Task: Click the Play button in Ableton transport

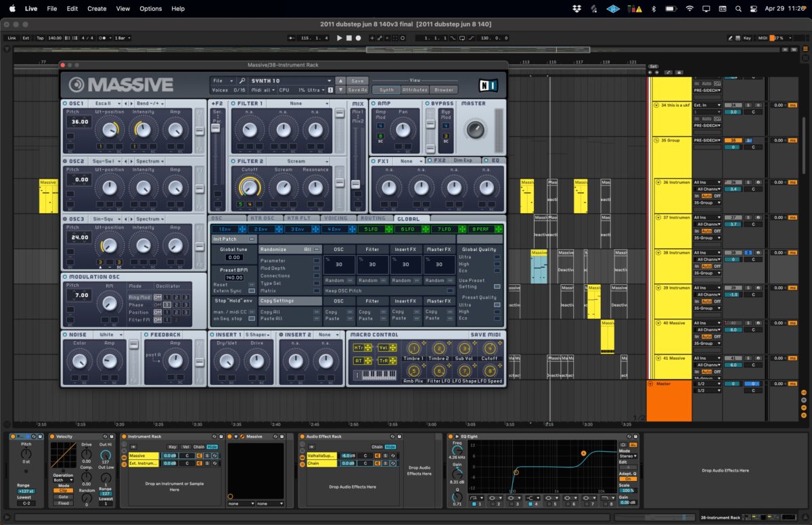Action: click(x=340, y=38)
